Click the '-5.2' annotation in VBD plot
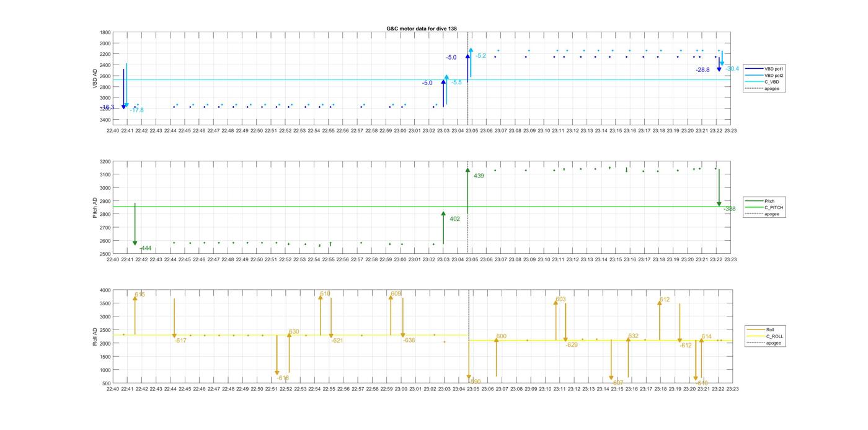 coord(480,56)
